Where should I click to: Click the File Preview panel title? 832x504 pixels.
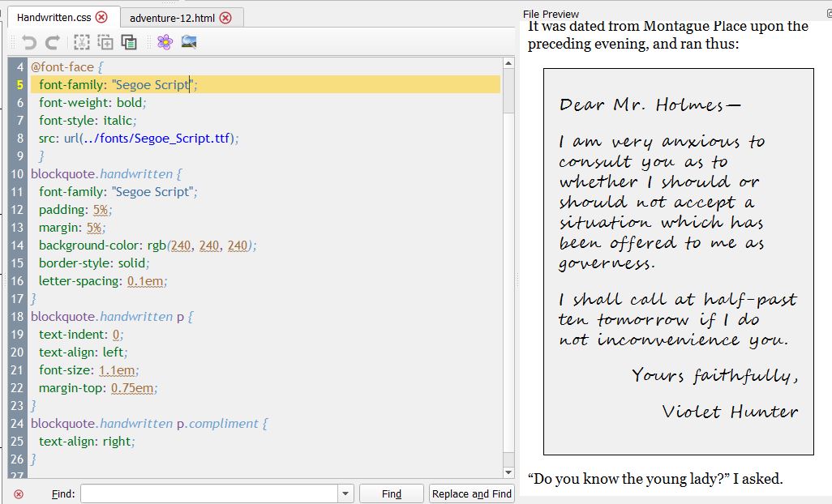coord(551,15)
